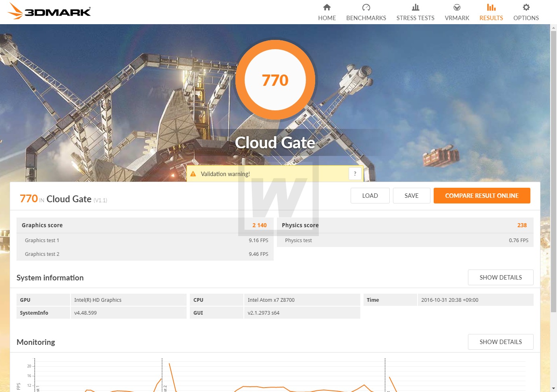Open the OPTIONS tab label

point(526,18)
